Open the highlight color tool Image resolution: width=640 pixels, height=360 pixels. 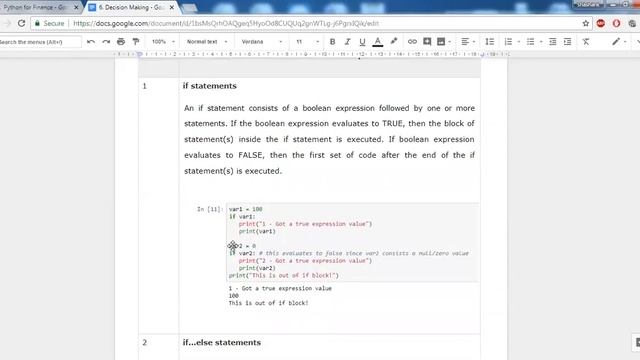393,41
